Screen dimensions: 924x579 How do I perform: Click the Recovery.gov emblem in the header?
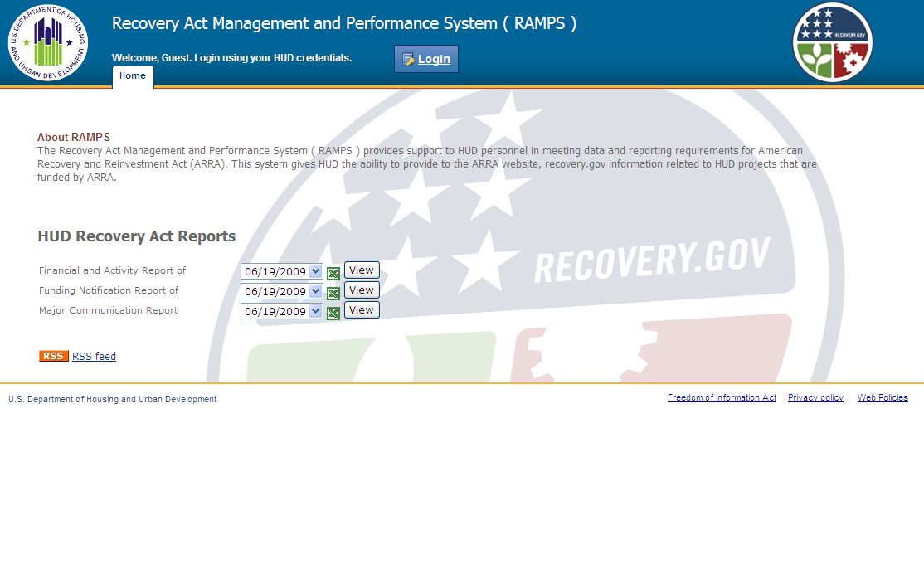pos(833,42)
